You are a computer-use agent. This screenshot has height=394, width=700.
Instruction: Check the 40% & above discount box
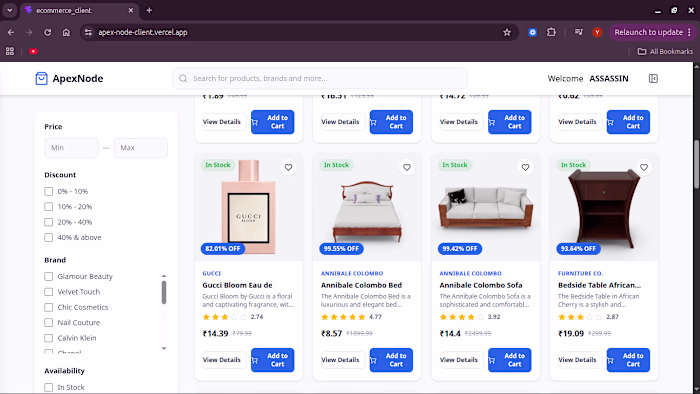49,237
